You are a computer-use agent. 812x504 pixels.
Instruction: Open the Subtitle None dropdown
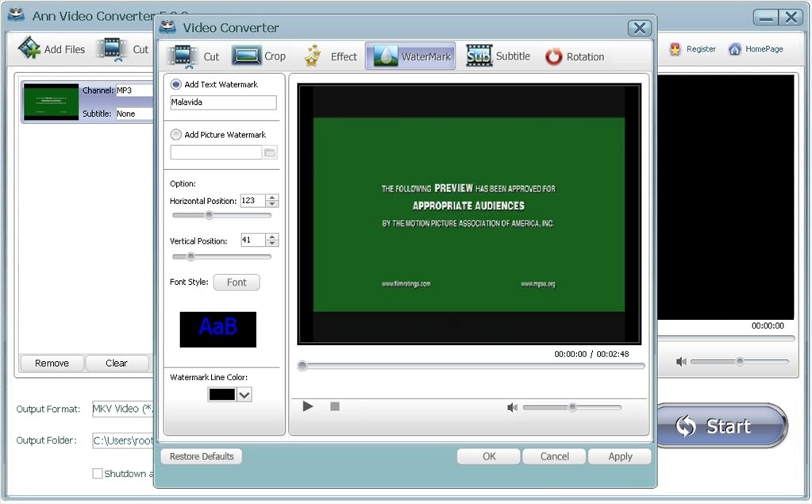tap(134, 113)
